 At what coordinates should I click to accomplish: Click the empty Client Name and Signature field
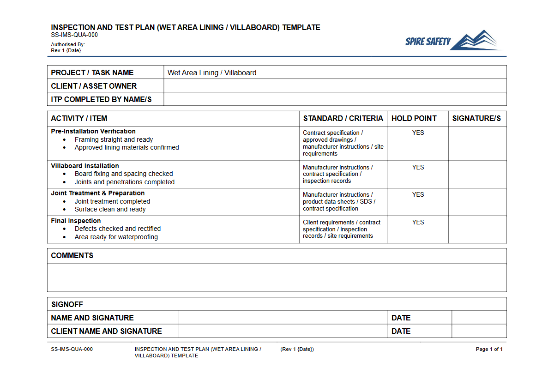point(283,331)
